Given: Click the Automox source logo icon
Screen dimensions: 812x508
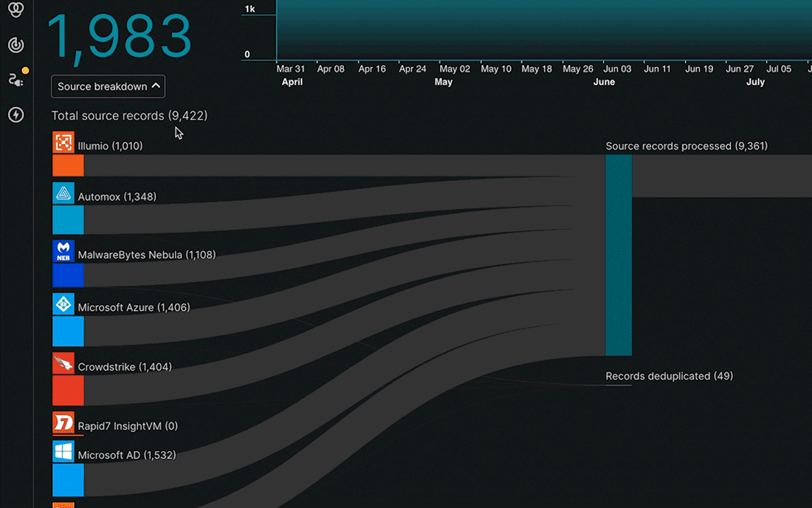Looking at the screenshot, I should point(63,193).
